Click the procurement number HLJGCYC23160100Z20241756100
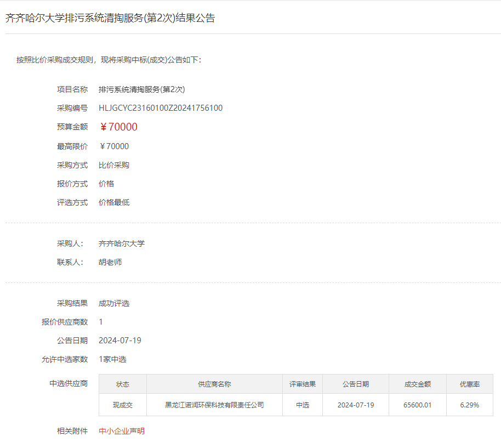This screenshot has height=448, width=501. (x=160, y=108)
